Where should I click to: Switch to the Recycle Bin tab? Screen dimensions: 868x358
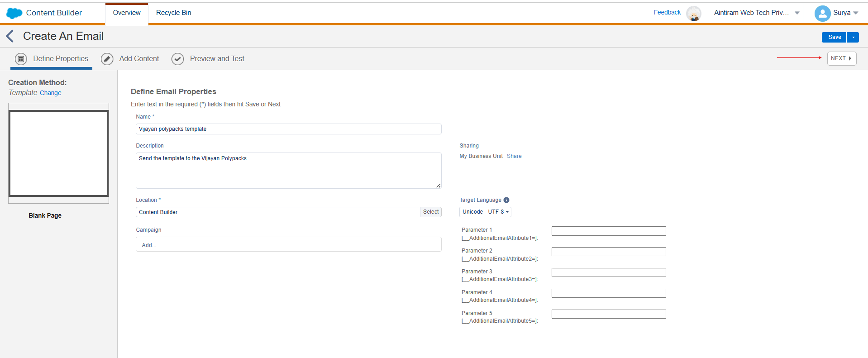coord(173,13)
